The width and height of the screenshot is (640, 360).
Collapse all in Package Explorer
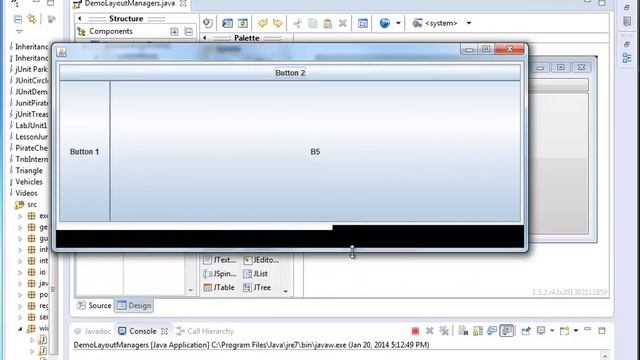(18, 19)
